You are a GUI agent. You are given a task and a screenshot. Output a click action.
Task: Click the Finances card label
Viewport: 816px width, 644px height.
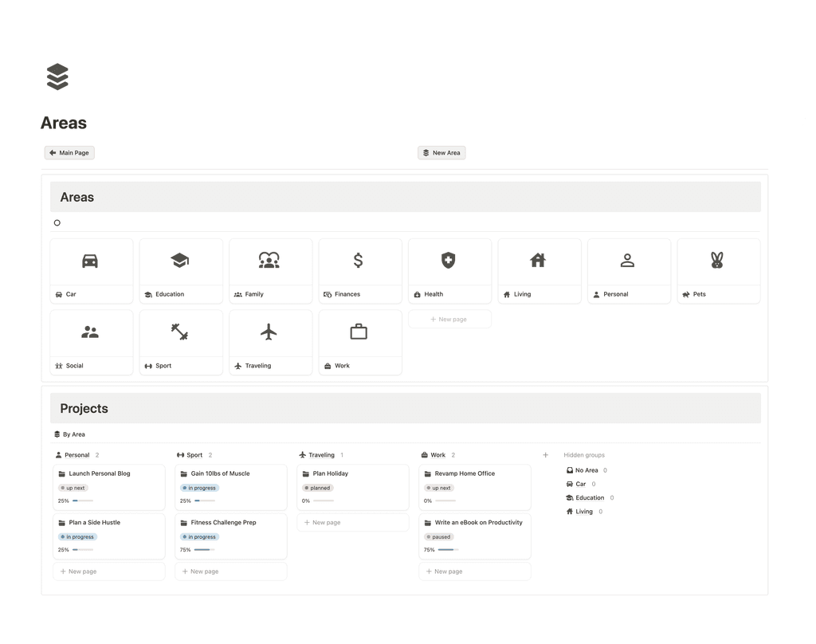click(x=347, y=294)
